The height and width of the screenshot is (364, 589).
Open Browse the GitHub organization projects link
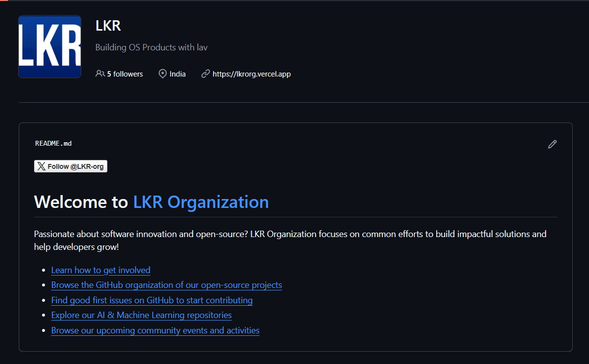[x=166, y=285]
